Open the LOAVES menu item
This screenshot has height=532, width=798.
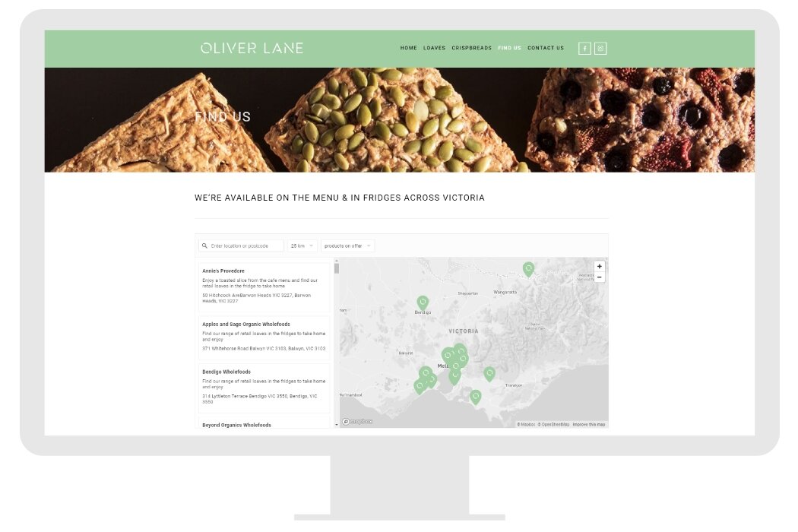click(x=434, y=48)
